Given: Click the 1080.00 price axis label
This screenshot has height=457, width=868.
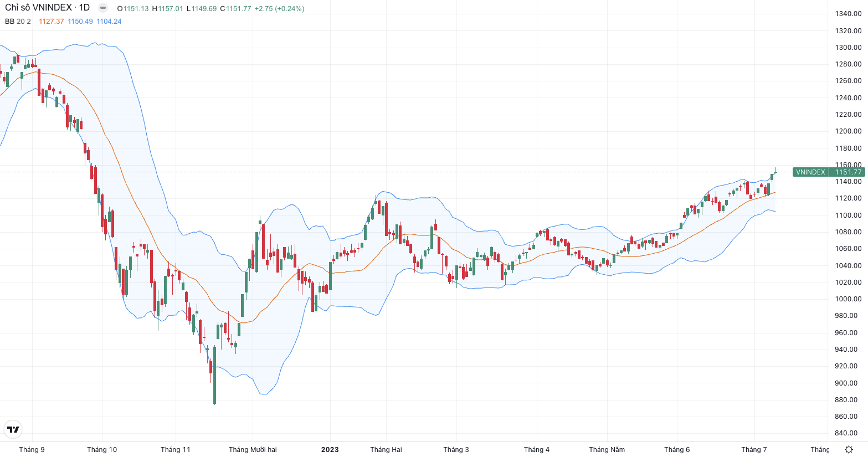Looking at the screenshot, I should pyautogui.click(x=848, y=232).
